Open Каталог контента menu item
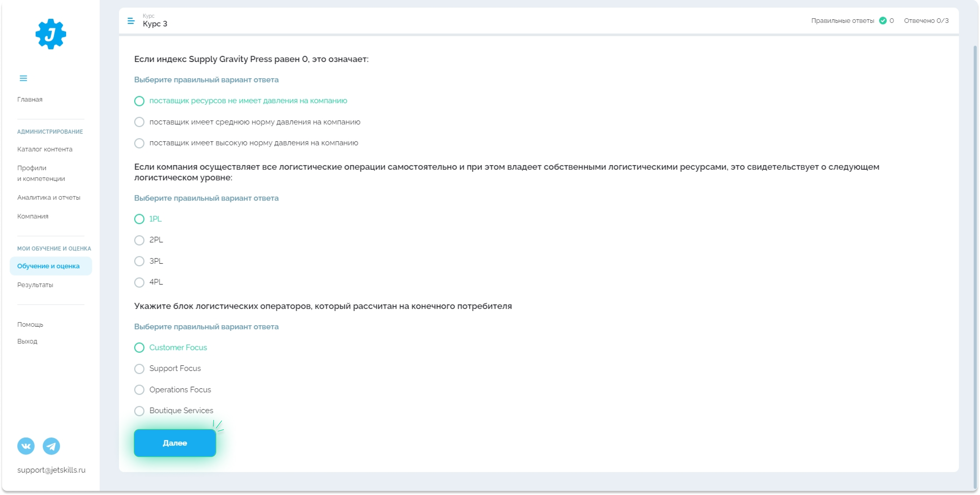980x495 pixels. tap(45, 149)
